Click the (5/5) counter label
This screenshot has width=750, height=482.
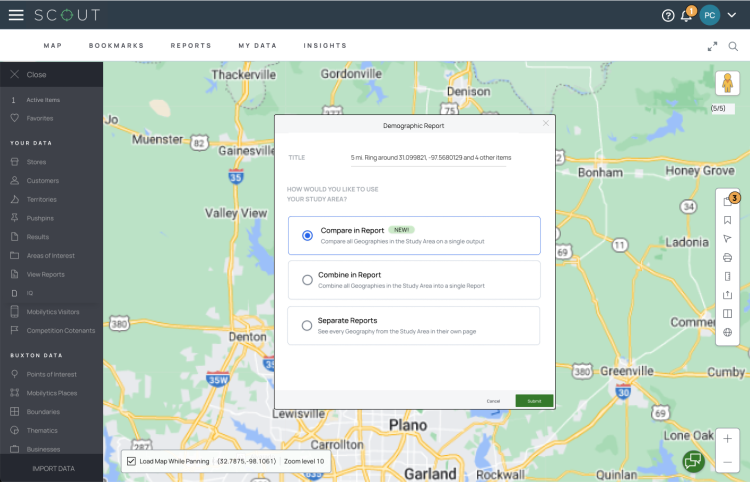click(x=718, y=109)
